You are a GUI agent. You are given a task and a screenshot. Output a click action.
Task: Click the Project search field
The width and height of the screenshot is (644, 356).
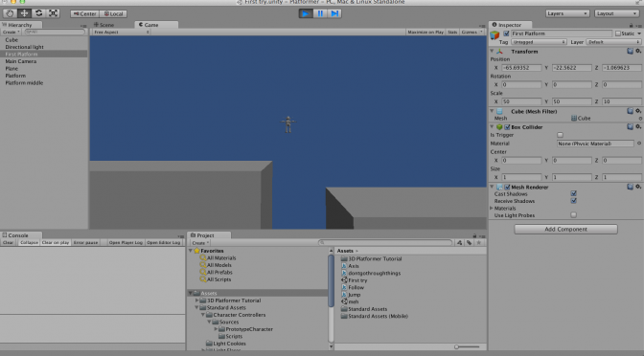click(385, 243)
